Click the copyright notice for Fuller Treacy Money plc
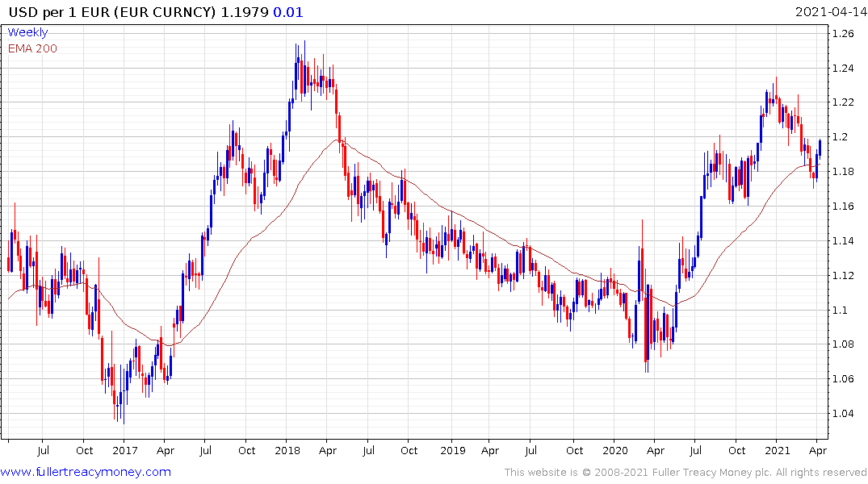Image resolution: width=868 pixels, height=484 pixels. [x=686, y=473]
